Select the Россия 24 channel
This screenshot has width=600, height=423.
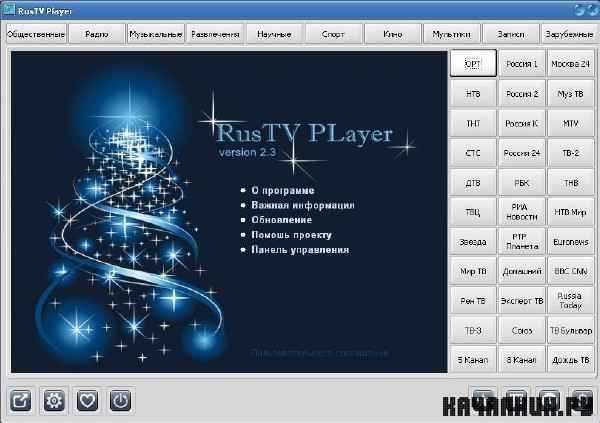[522, 153]
